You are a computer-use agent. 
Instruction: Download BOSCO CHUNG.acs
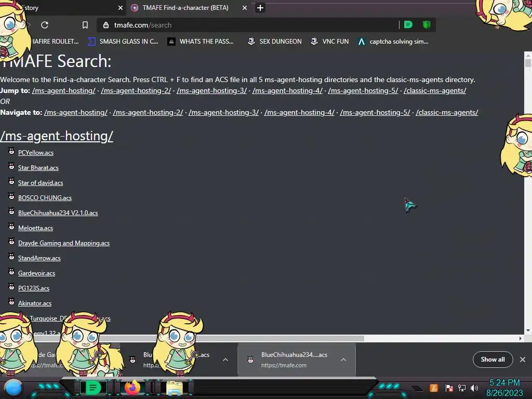click(45, 198)
